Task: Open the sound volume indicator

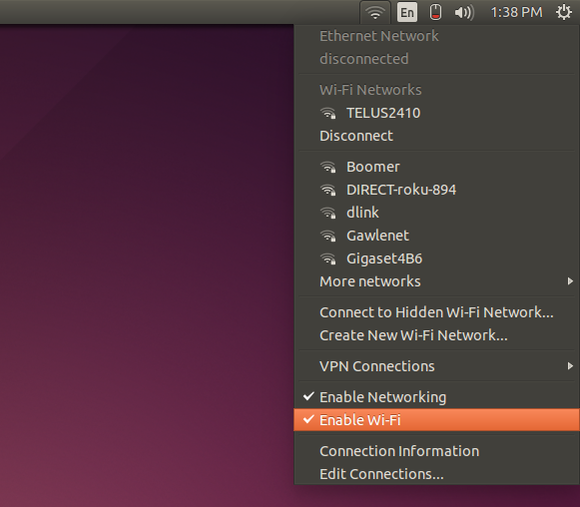Action: coord(464,13)
